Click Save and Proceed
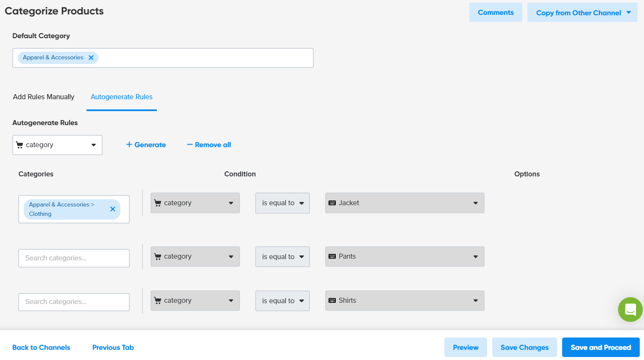 600,347
